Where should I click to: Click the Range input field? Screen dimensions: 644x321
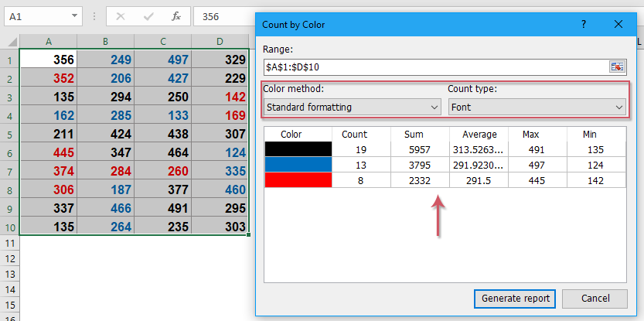(437, 67)
